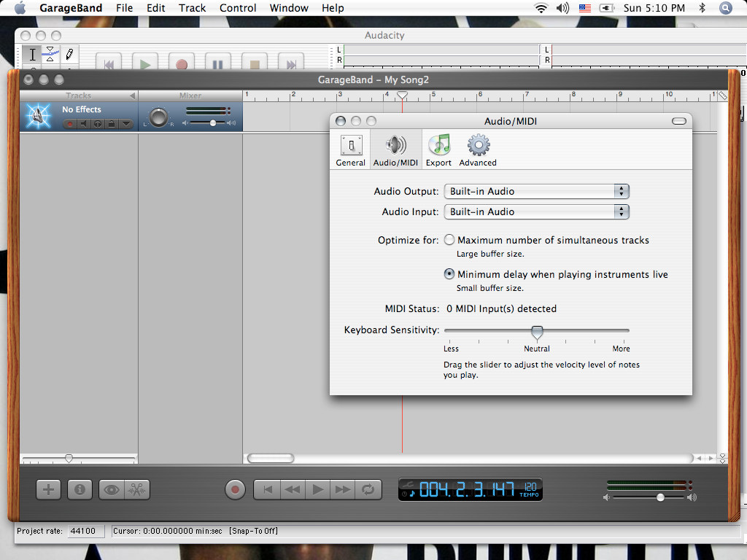Click the GarageBand Play button
Viewport: 747px width, 560px height.
point(318,489)
